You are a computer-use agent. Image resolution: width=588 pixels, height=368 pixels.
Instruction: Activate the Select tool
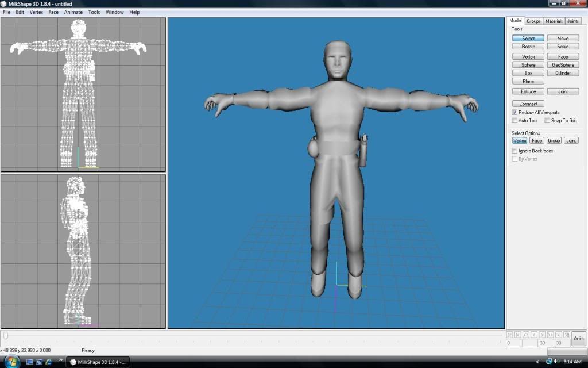click(528, 39)
